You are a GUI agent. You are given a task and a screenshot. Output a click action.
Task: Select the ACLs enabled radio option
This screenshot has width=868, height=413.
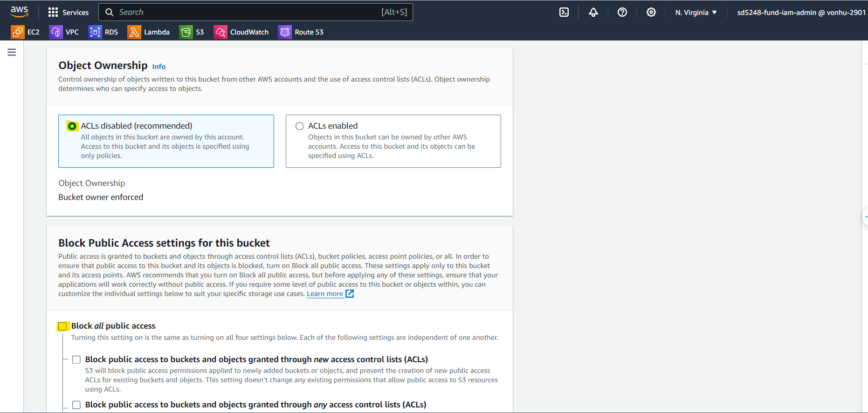click(x=300, y=126)
